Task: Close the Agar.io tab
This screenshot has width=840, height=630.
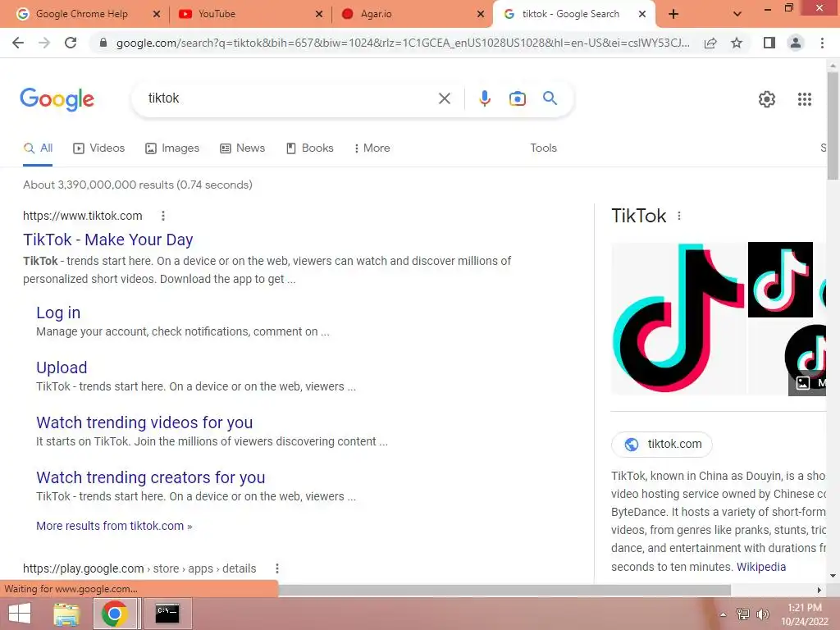Action: pyautogui.click(x=481, y=14)
